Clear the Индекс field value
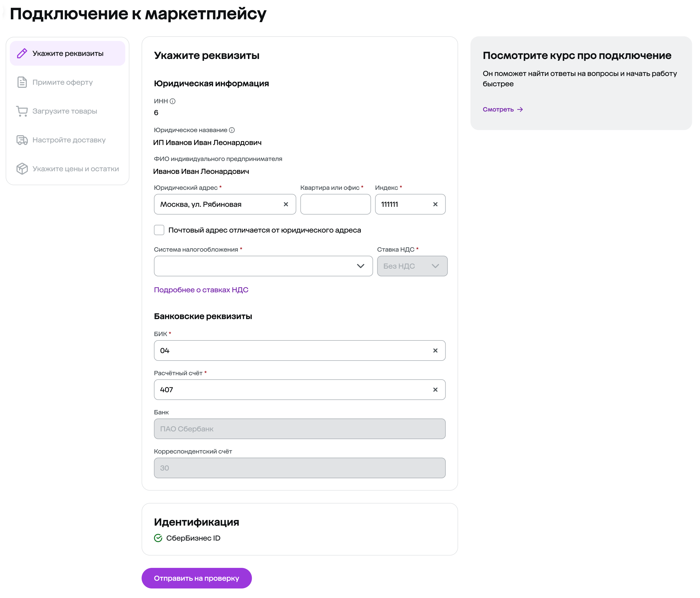The image size is (700, 598). 435,204
